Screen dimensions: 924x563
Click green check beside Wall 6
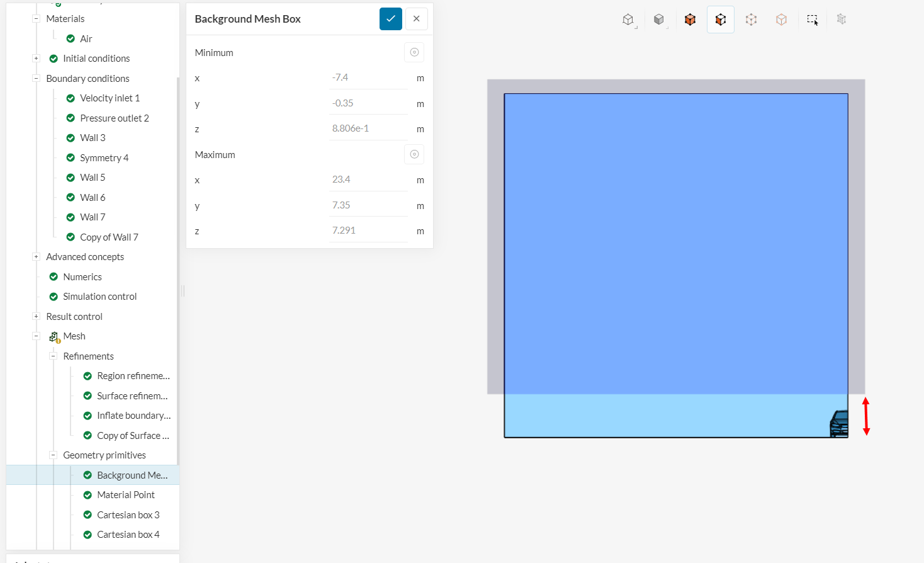click(70, 198)
